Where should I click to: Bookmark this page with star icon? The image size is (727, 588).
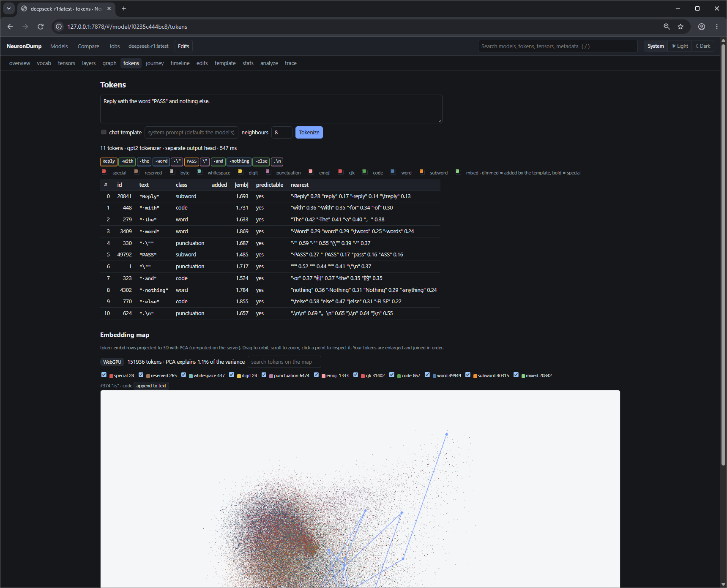coord(681,27)
